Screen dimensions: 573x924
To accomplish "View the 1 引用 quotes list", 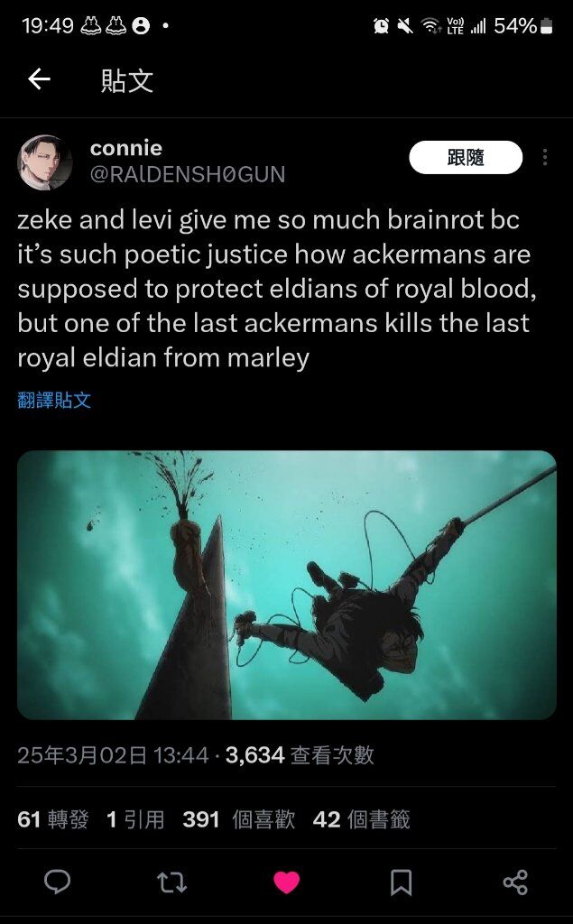I will pos(135,819).
